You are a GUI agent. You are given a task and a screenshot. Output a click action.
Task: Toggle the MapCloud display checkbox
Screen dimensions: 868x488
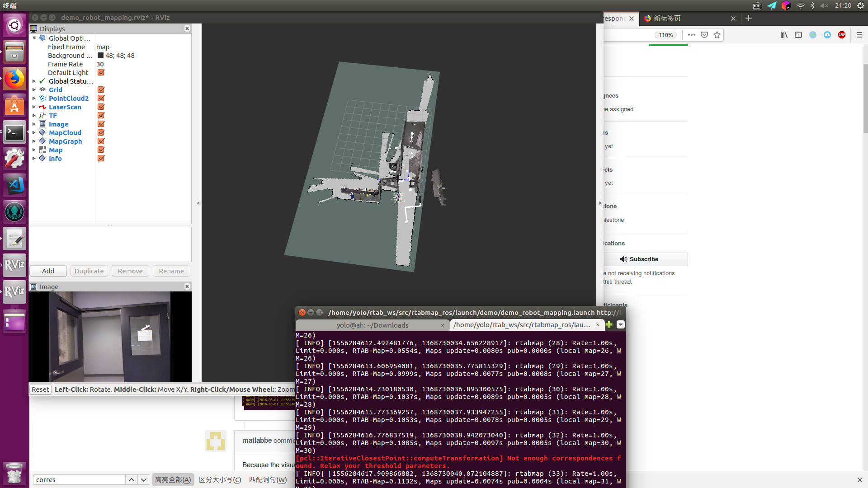pos(101,132)
